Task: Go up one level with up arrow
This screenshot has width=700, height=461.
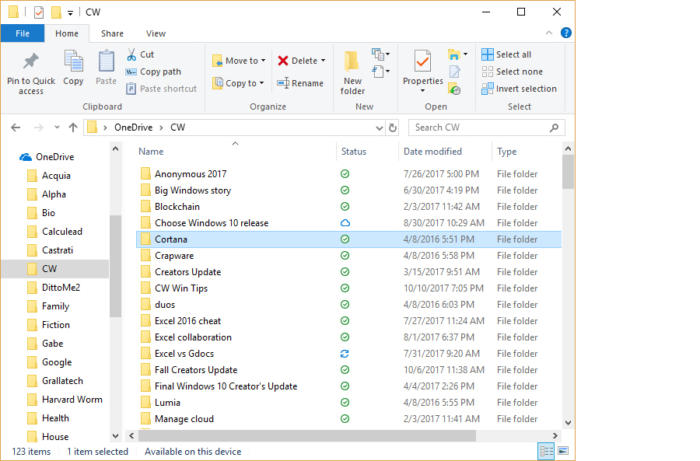Action: point(73,128)
